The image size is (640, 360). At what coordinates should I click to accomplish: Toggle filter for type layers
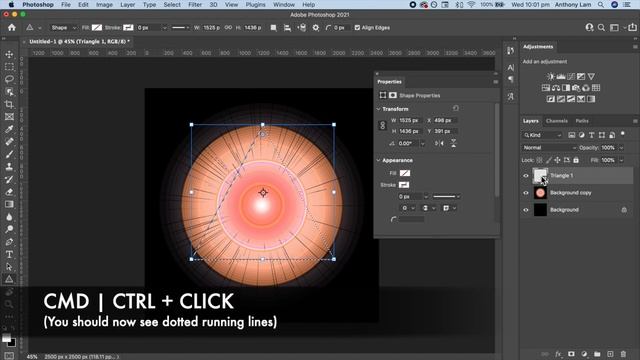coord(591,135)
